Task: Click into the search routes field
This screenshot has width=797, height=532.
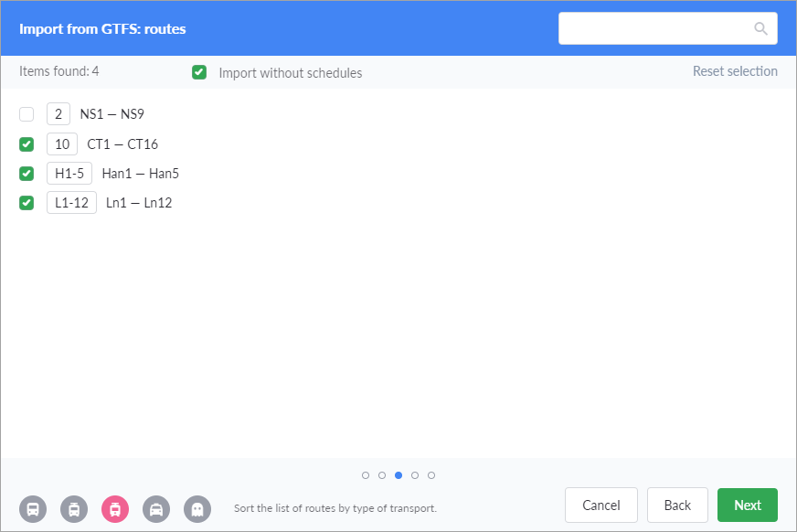Action: tap(654, 28)
